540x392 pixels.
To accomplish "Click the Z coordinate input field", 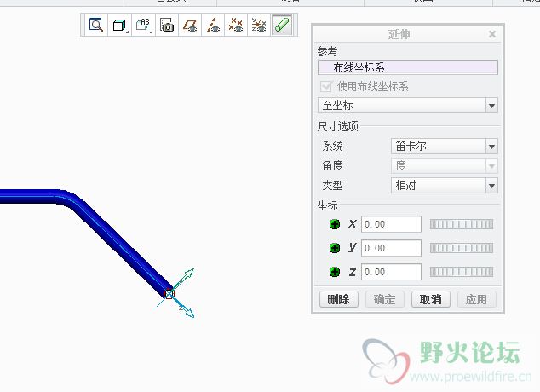I will pyautogui.click(x=391, y=272).
